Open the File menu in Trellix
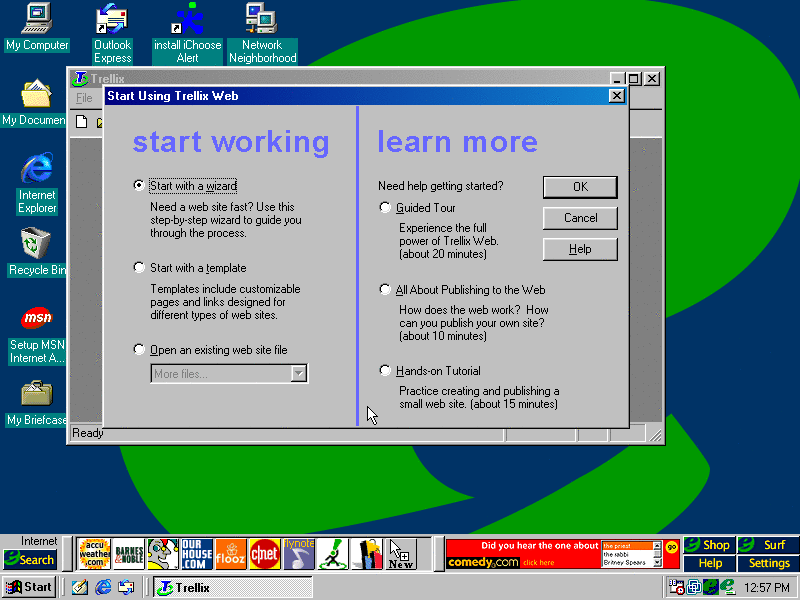The image size is (800, 600). [85, 99]
